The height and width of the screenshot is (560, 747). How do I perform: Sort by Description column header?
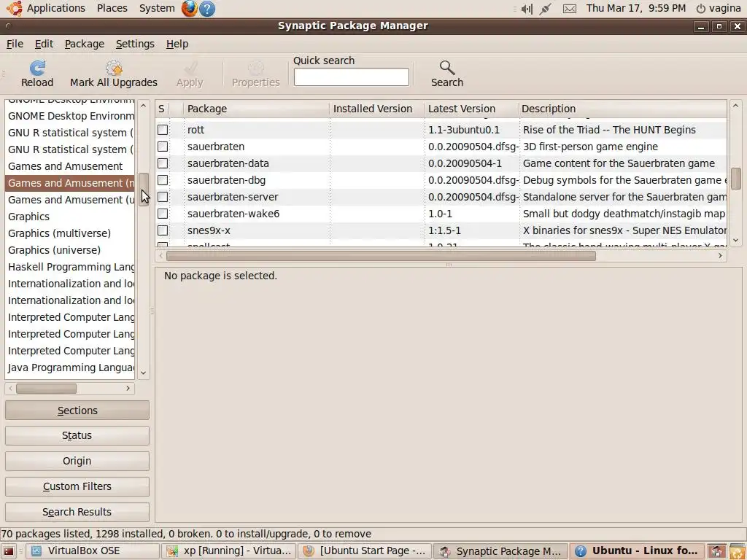(x=622, y=109)
